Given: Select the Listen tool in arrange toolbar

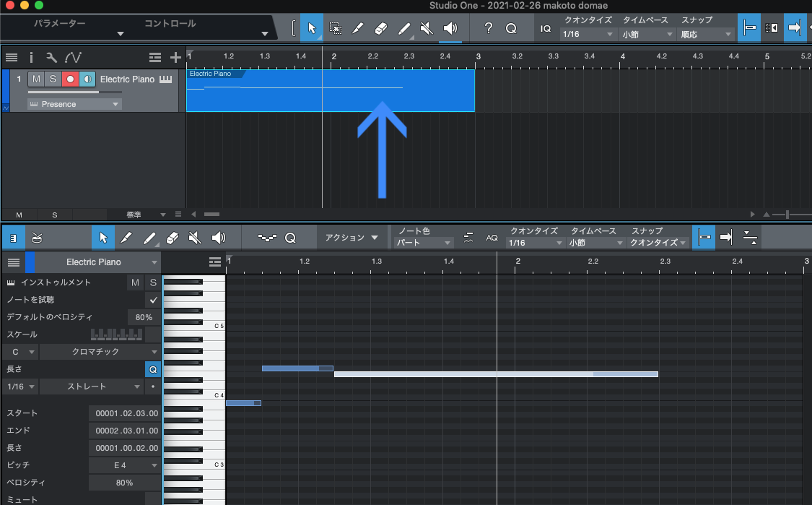Looking at the screenshot, I should coord(450,28).
